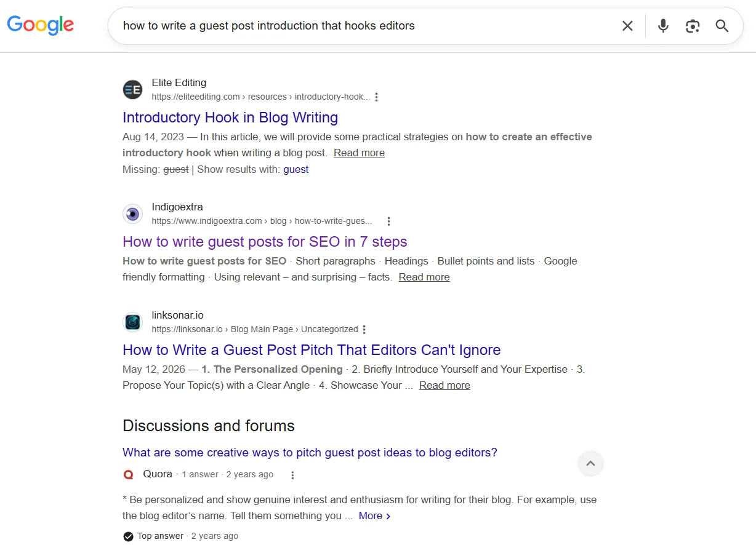The height and width of the screenshot is (545, 756).
Task: Click the linksonar.io URL breadcrumb
Action: point(255,330)
